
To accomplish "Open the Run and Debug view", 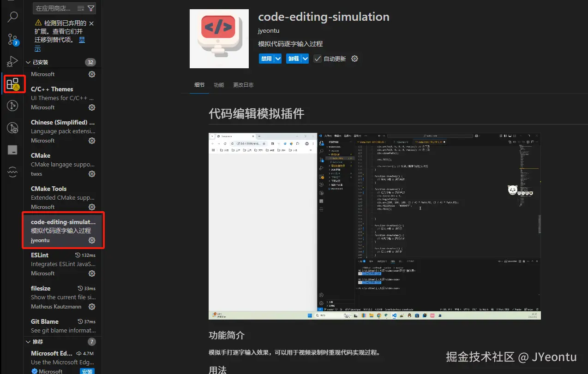I will pos(13,61).
